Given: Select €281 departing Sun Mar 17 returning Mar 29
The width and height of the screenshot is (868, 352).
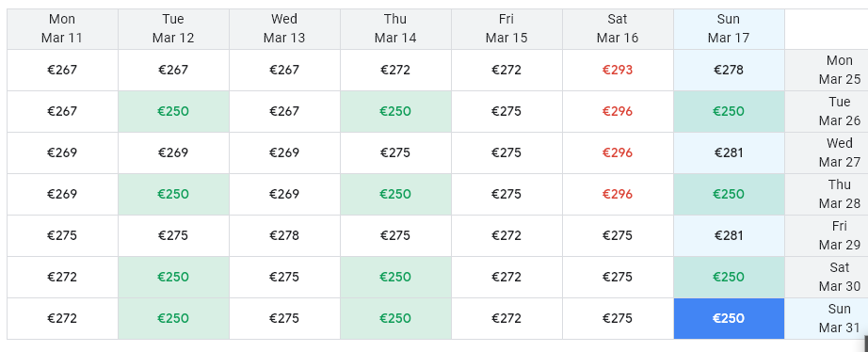Looking at the screenshot, I should click(729, 236).
